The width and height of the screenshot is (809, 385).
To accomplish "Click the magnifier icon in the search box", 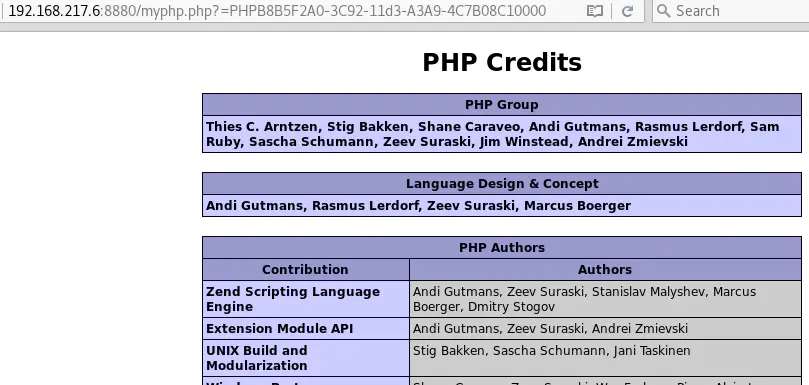I will [x=664, y=11].
